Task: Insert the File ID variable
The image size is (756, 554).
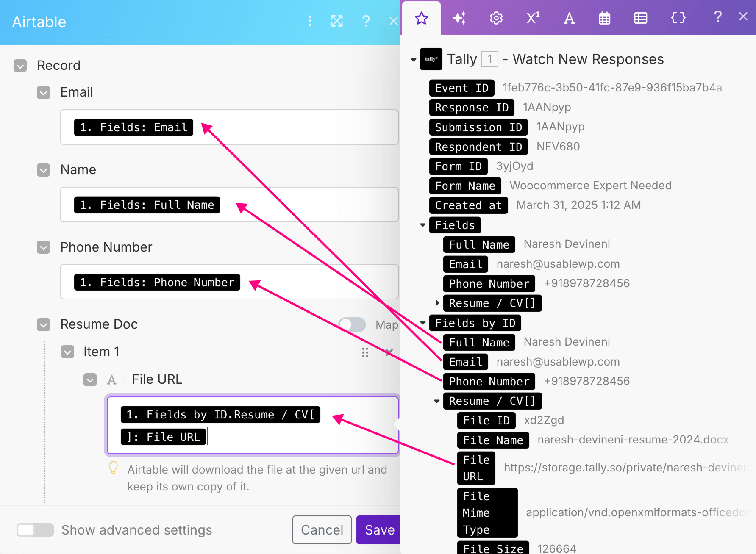Action: coord(486,421)
